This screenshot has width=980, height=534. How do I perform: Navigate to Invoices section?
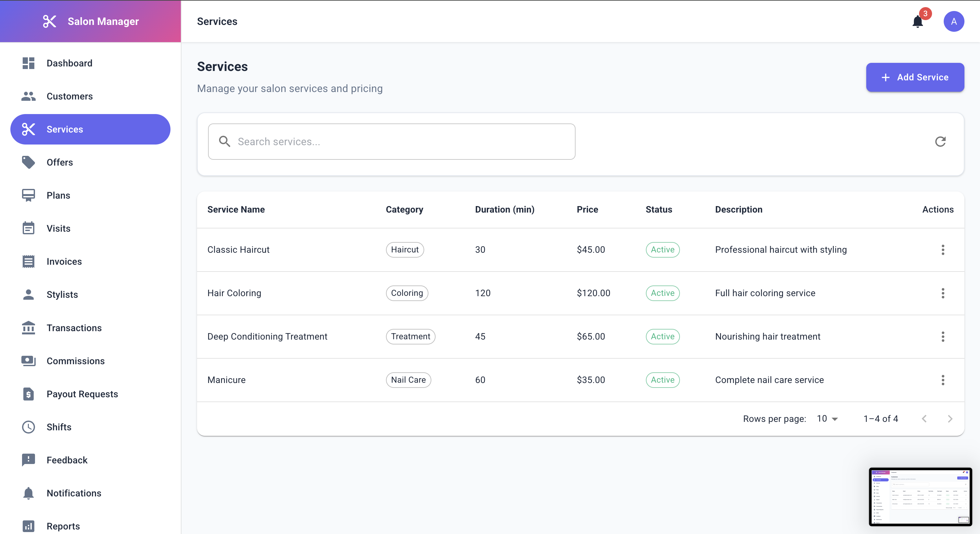point(64,262)
